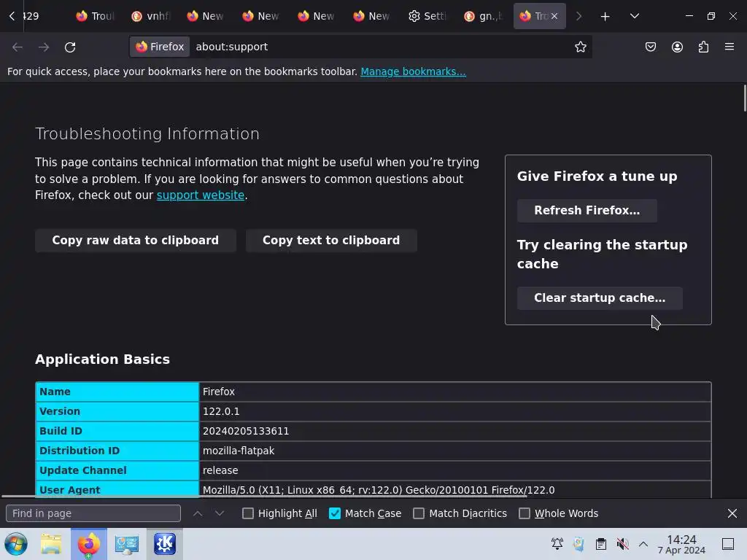Image resolution: width=747 pixels, height=560 pixels.
Task: Jump to previous find result arrow
Action: (x=198, y=513)
